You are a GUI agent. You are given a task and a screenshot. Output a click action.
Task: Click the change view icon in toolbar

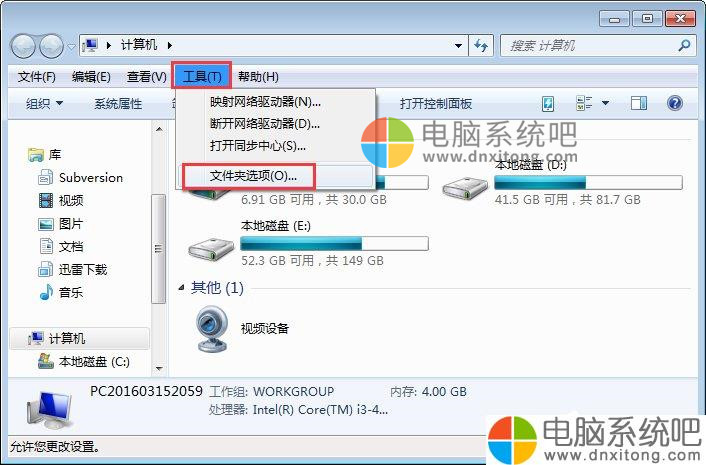coord(584,103)
